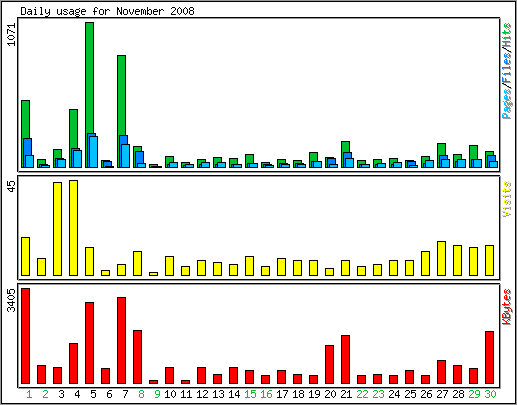The image size is (517, 405).
Task: Click the yellow Visits bar for day 27
Action: 441,258
